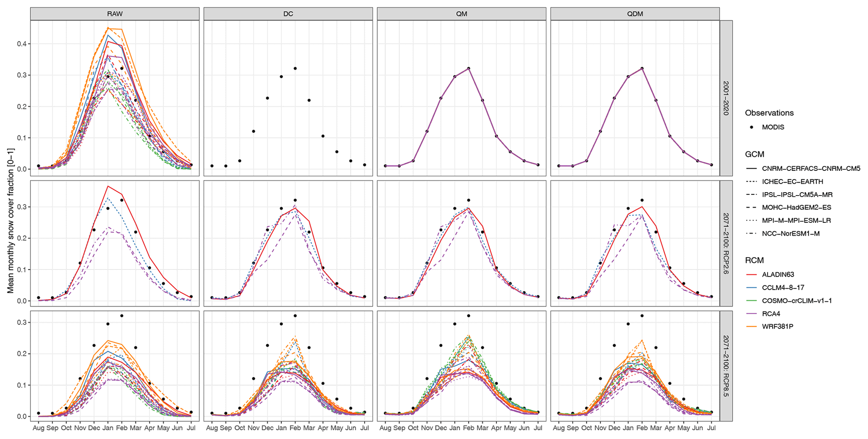This screenshot has width=868, height=439.
Task: Click the MOHC-HadGEM2-ES line key
Action: coord(752,207)
